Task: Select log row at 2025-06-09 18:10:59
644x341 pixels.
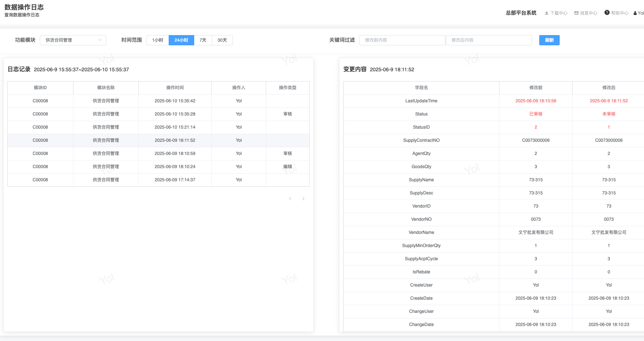Action: point(175,154)
